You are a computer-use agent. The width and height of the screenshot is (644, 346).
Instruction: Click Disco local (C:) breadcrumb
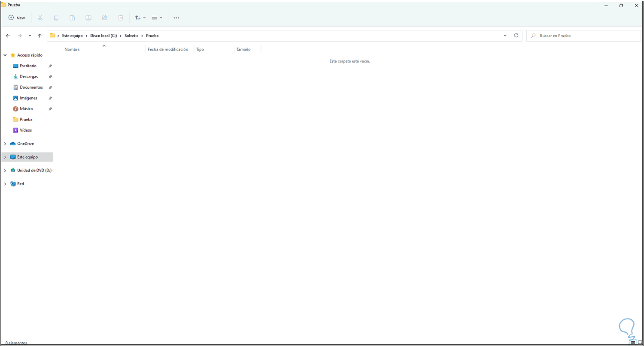(103, 36)
